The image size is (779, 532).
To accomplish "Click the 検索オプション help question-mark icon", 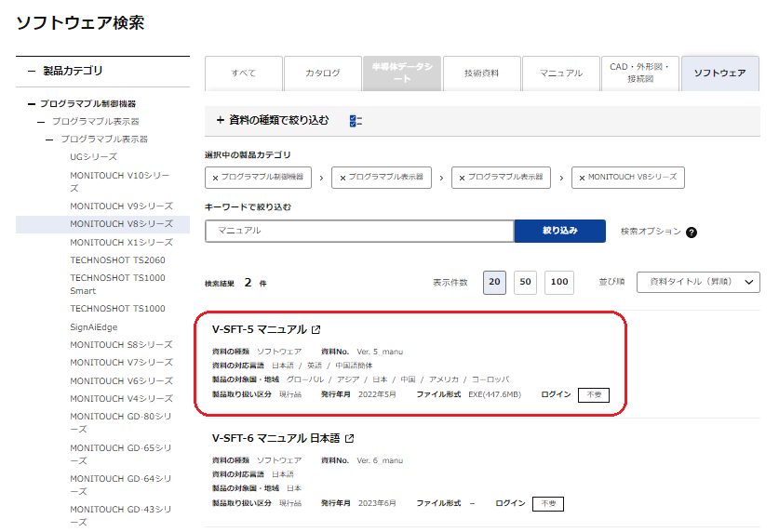I will tap(692, 233).
